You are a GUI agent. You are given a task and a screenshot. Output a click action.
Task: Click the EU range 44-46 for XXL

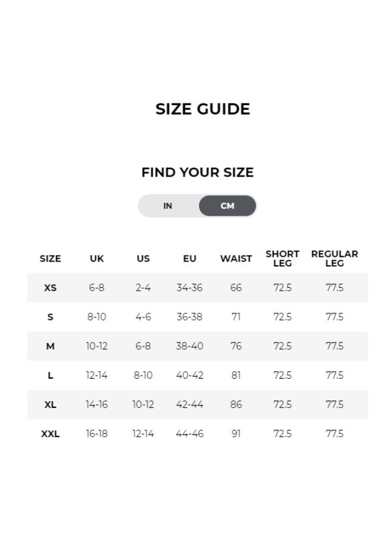point(190,433)
